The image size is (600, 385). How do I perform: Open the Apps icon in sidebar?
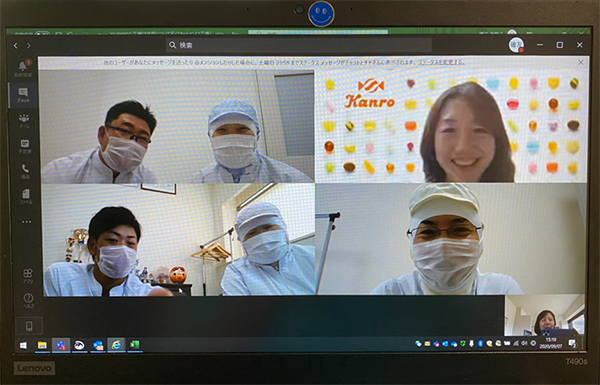coord(28,276)
